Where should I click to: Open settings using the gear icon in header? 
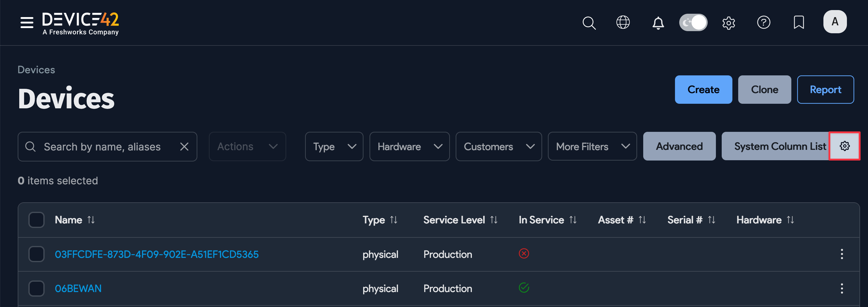pos(729,23)
